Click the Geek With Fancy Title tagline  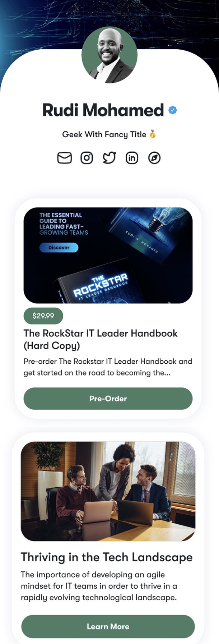104,134
